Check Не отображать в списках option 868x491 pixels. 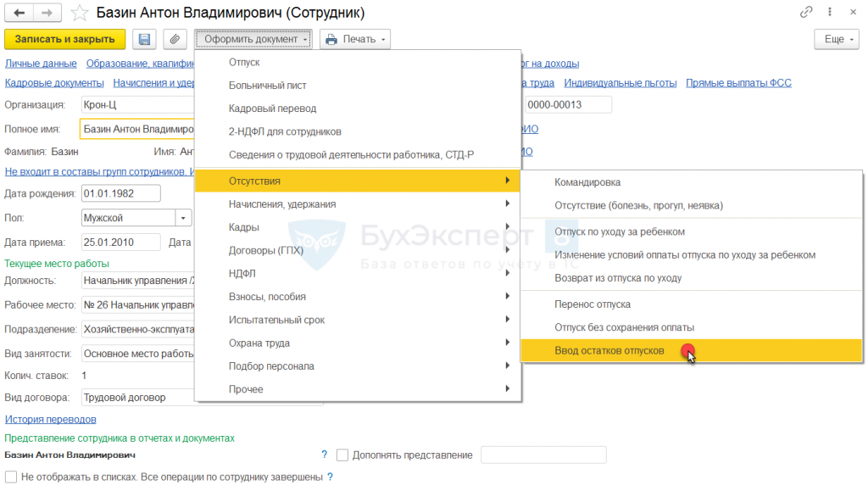pyautogui.click(x=11, y=477)
